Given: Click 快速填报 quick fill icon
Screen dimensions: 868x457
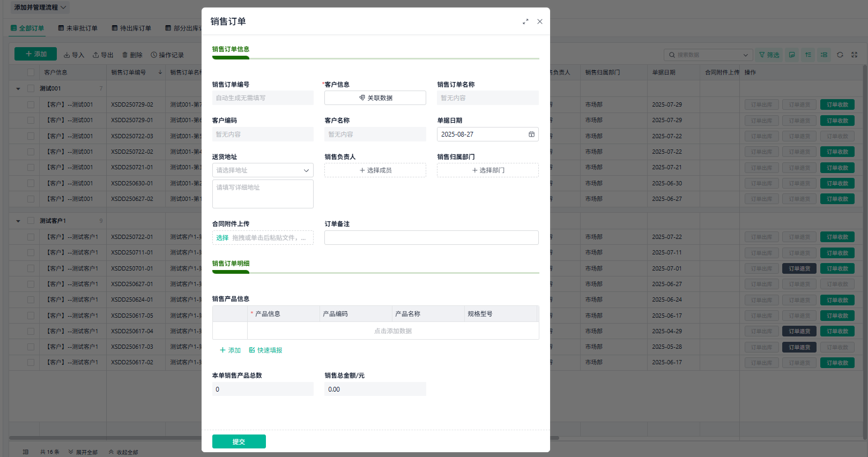Looking at the screenshot, I should pyautogui.click(x=252, y=350).
